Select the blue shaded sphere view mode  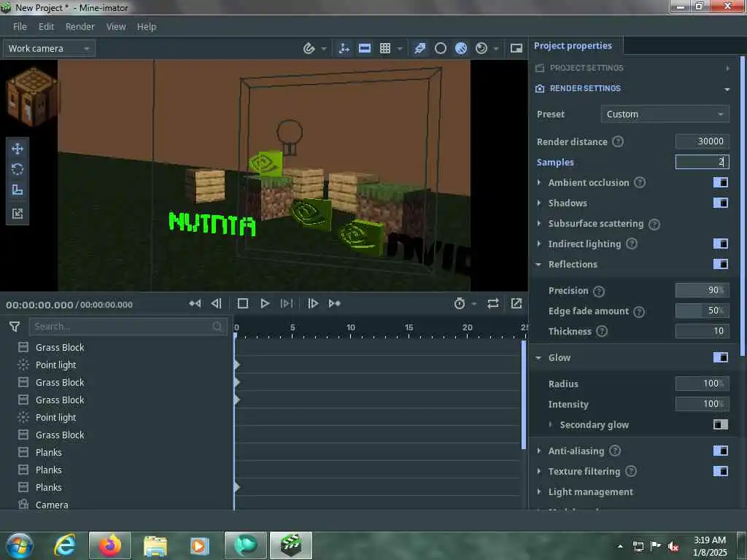(x=461, y=48)
